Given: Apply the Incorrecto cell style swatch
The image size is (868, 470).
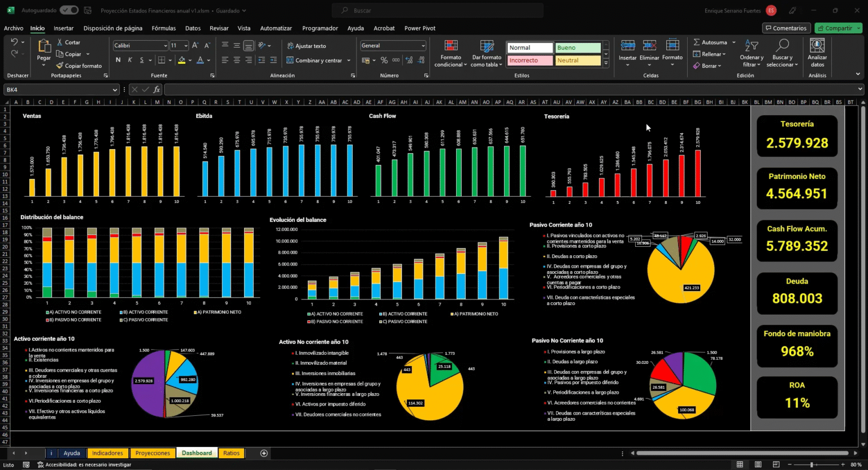Looking at the screenshot, I should point(530,60).
